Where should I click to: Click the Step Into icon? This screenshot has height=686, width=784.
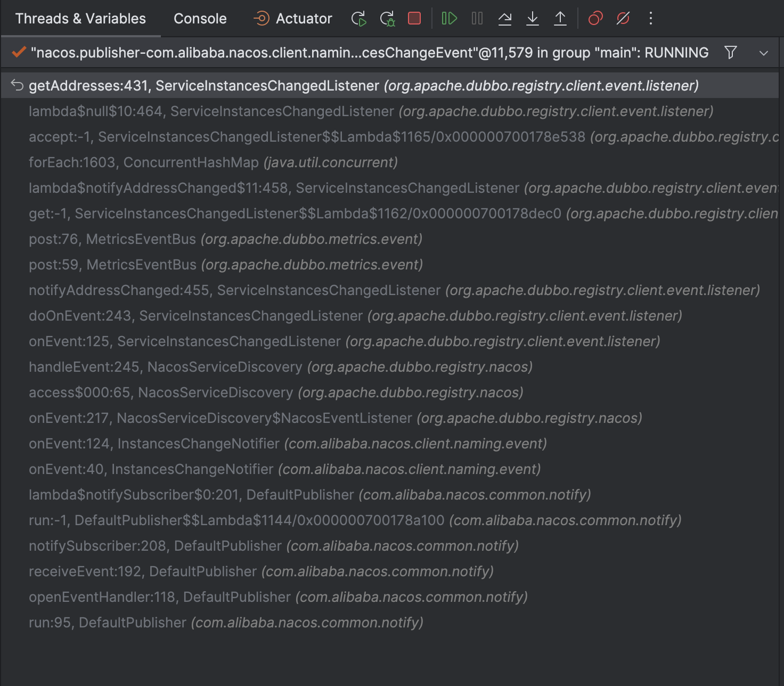[533, 19]
